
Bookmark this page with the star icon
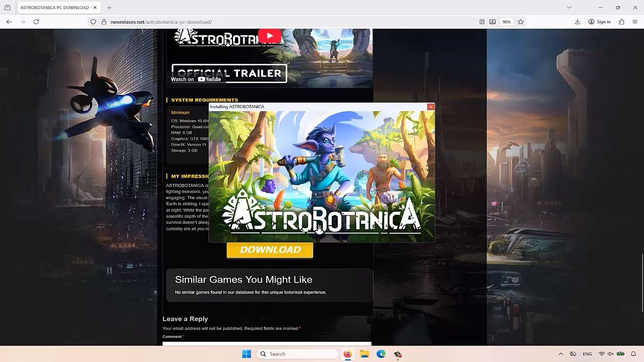521,22
